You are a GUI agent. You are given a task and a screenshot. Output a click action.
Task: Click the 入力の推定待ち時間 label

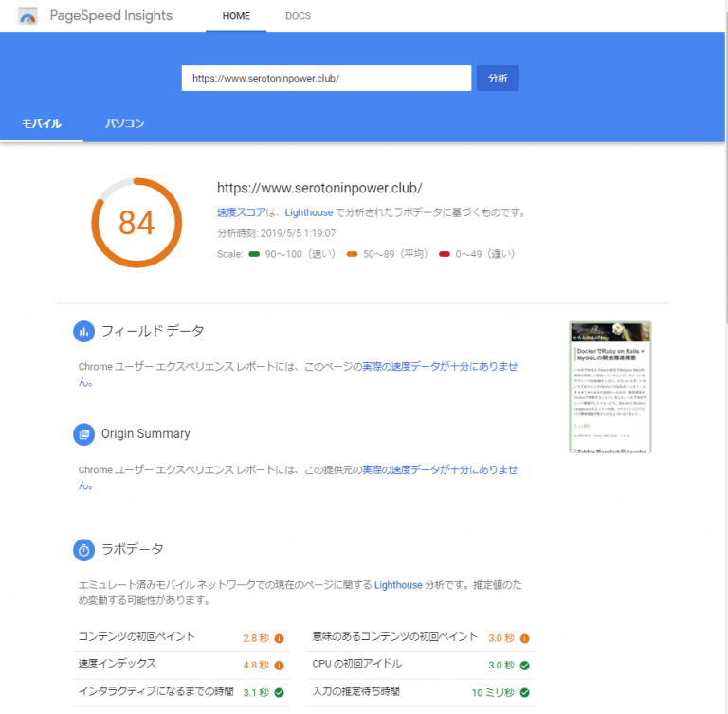(355, 691)
